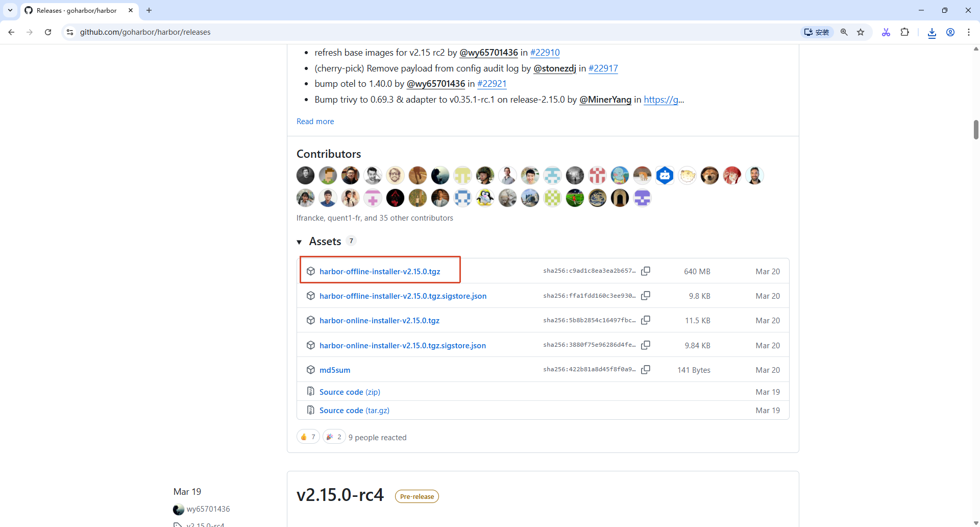Copy sha256 of harbor-offline-installer-v2.15.0.tgz
The height and width of the screenshot is (527, 980).
[x=646, y=271]
